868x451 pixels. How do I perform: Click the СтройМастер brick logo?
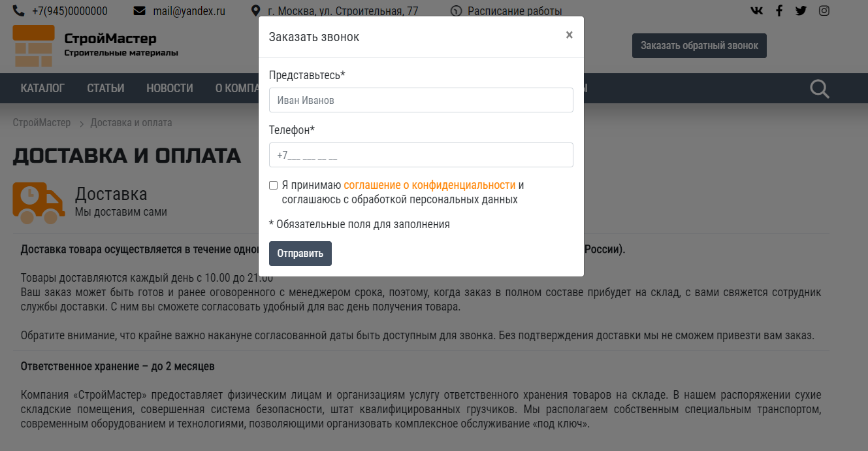(x=33, y=46)
